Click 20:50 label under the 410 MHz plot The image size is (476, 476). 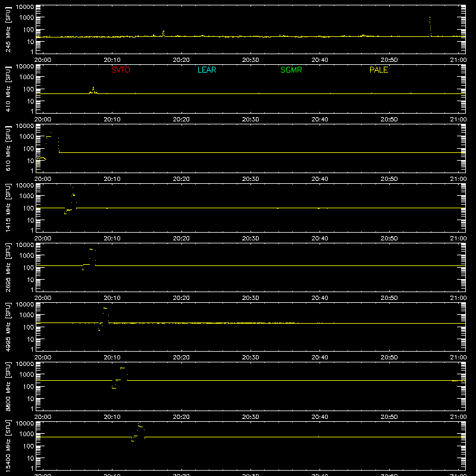pyautogui.click(x=389, y=120)
